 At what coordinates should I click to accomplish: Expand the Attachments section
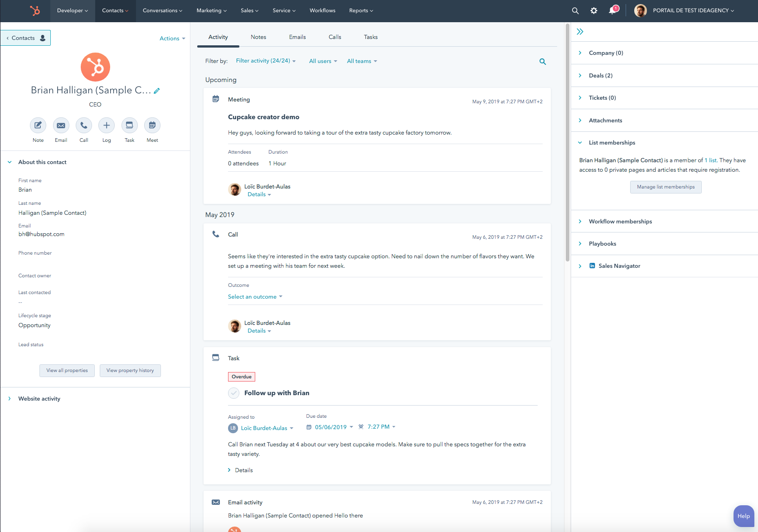coord(601,121)
